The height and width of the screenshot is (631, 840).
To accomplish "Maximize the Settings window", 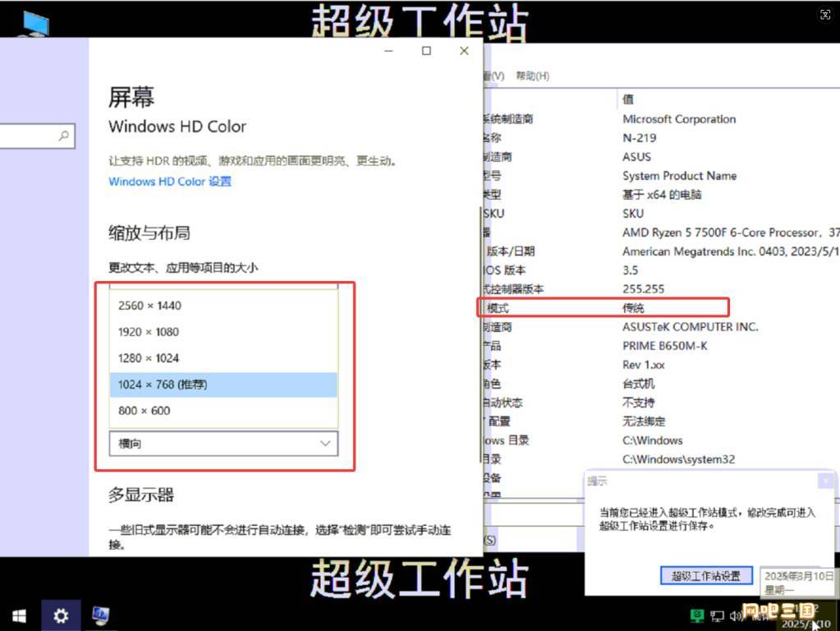I will pos(426,51).
